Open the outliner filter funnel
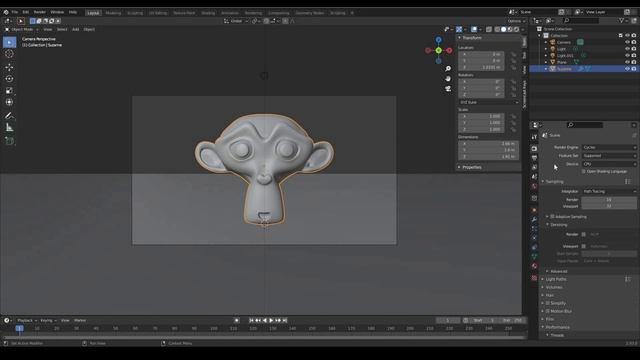640x360 pixels. [622, 20]
